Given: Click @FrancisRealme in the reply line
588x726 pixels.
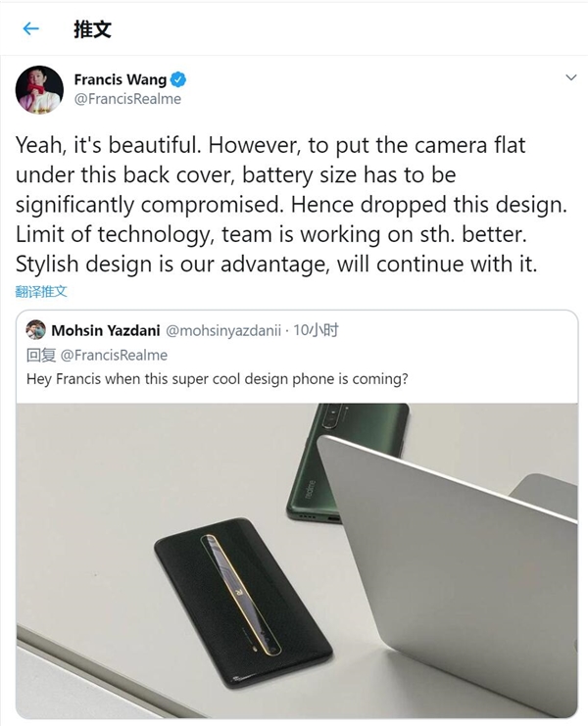Looking at the screenshot, I should [114, 355].
